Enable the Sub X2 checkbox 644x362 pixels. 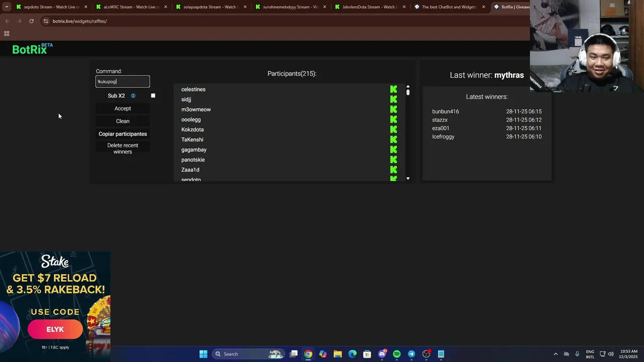point(153,96)
